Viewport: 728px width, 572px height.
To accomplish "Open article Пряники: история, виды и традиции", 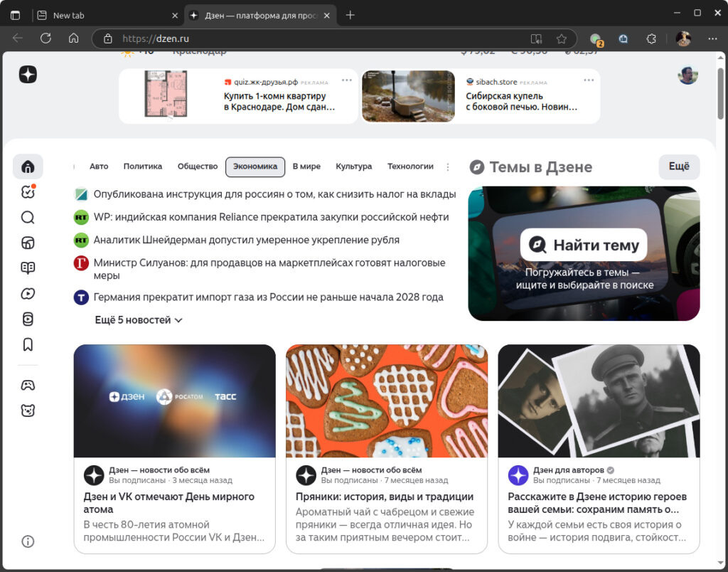I will (385, 497).
